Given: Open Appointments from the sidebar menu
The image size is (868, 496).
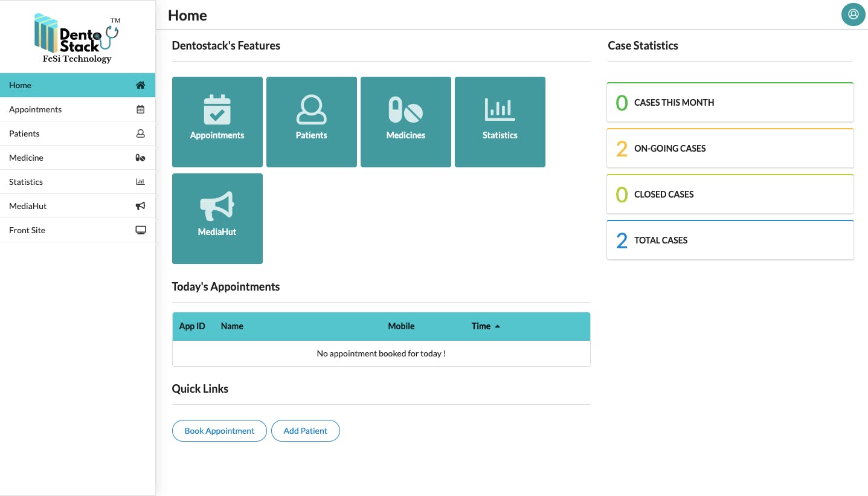Looking at the screenshot, I should coord(77,109).
